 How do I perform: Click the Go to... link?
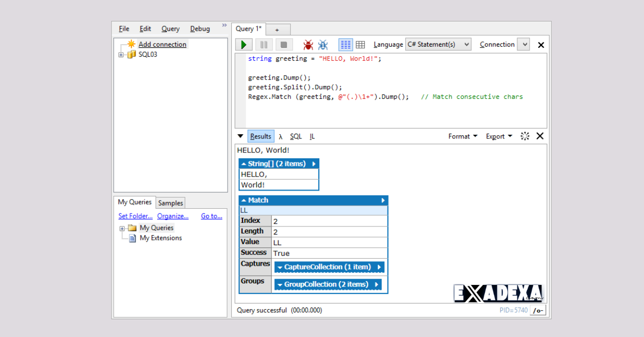coord(211,216)
